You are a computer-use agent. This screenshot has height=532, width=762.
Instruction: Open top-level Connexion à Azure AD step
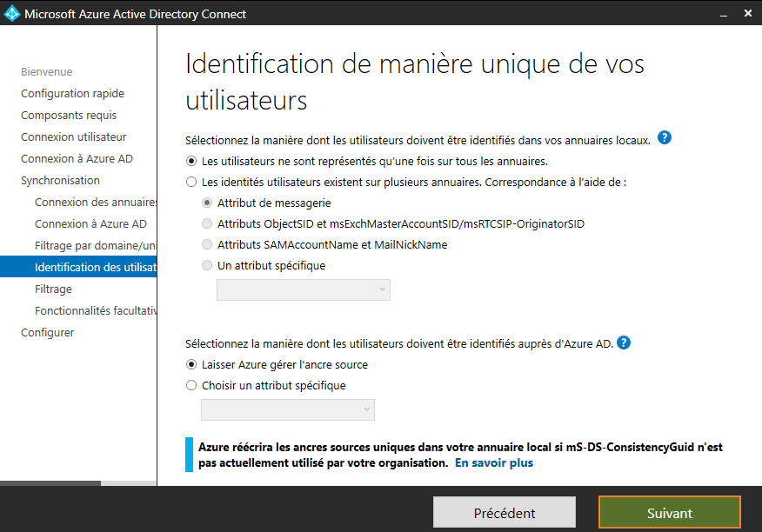click(77, 159)
